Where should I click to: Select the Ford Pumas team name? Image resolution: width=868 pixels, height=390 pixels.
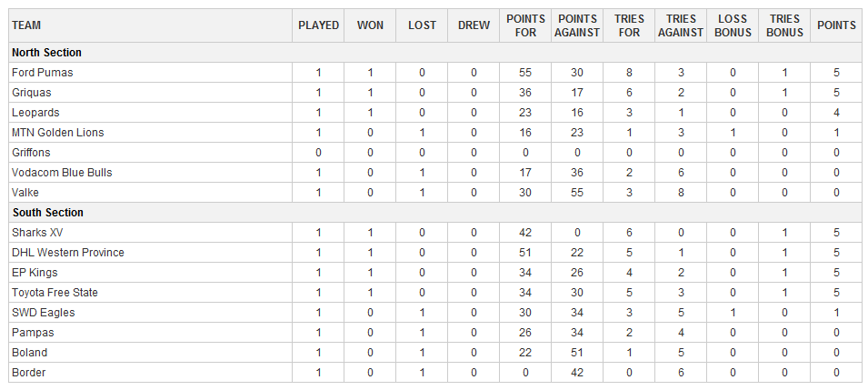click(42, 73)
